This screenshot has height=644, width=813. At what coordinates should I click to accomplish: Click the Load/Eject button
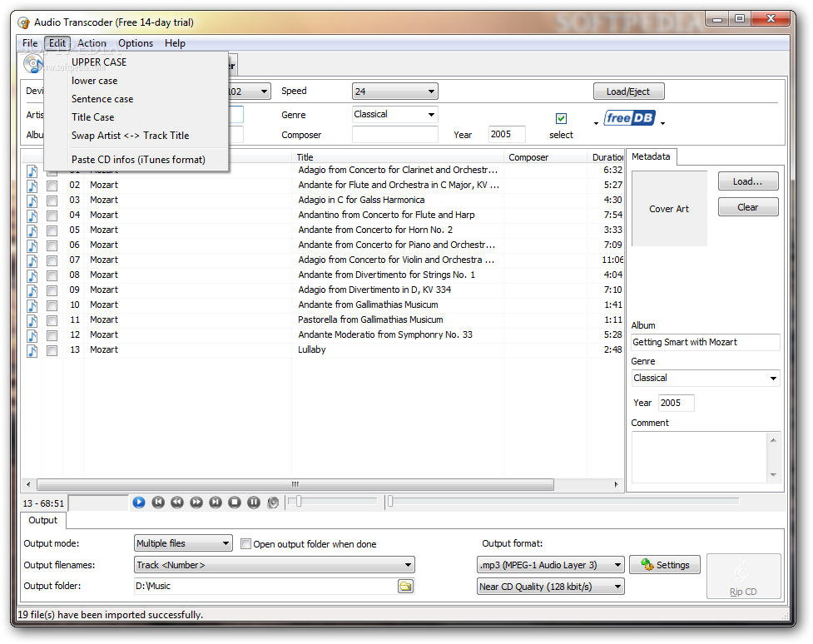point(628,92)
